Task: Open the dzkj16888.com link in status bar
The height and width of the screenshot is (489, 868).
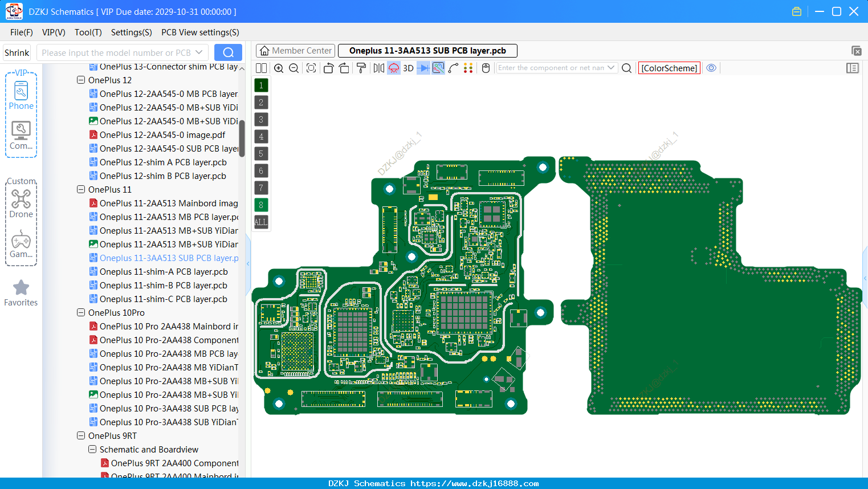Action: pyautogui.click(x=474, y=483)
